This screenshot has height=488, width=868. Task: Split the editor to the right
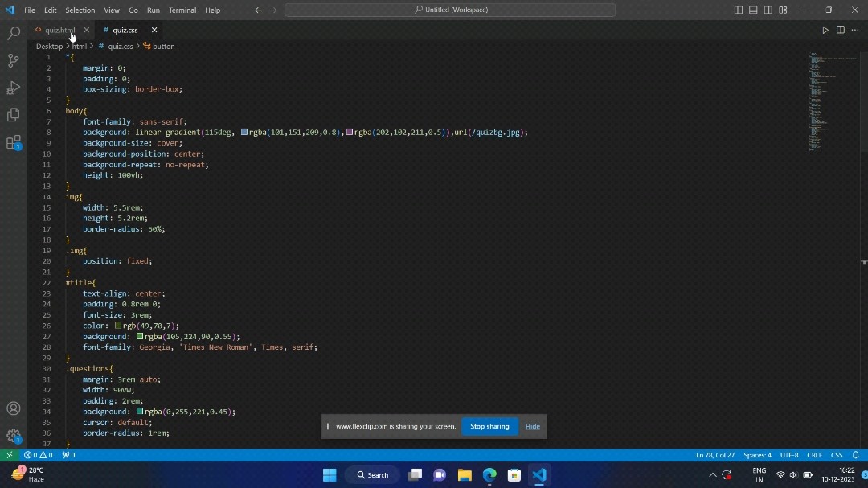click(x=840, y=30)
